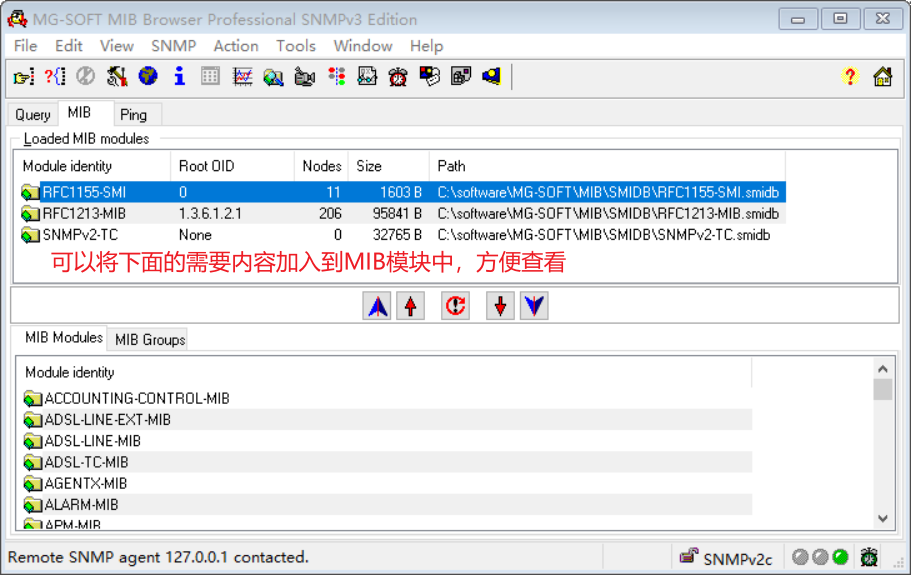Click the document with glasses icon

tap(367, 76)
